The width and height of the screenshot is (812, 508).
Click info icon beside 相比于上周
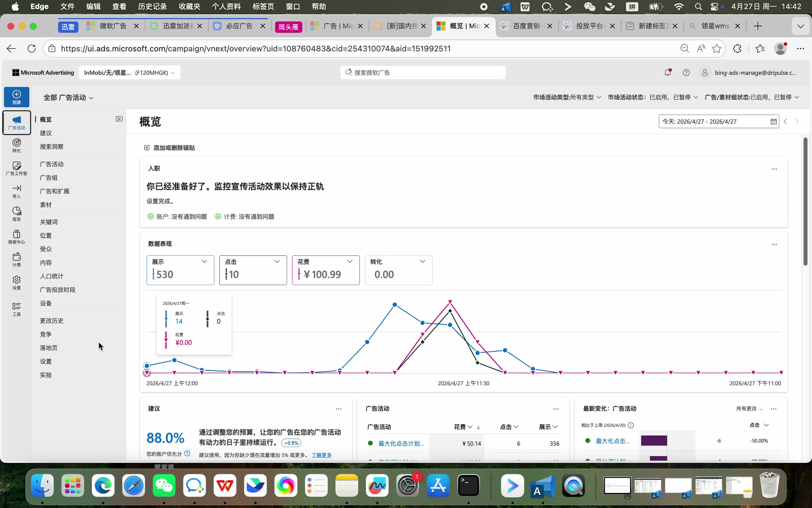pyautogui.click(x=631, y=425)
